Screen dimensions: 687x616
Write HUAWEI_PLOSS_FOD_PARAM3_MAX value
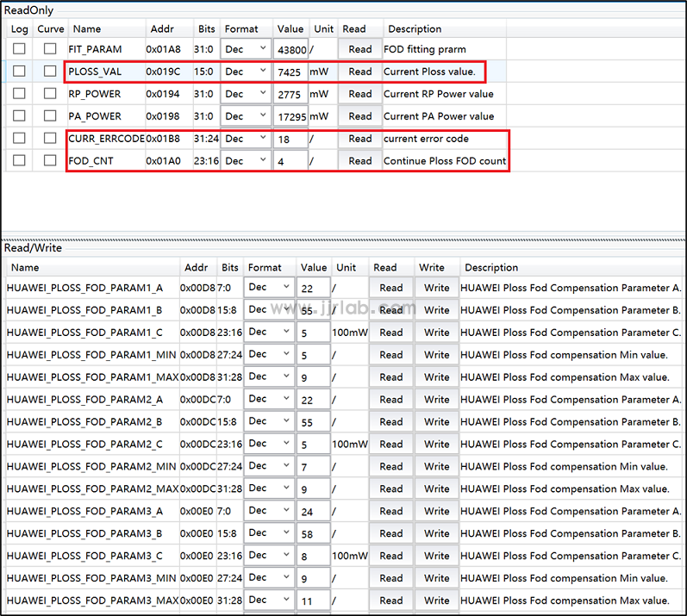(x=436, y=600)
